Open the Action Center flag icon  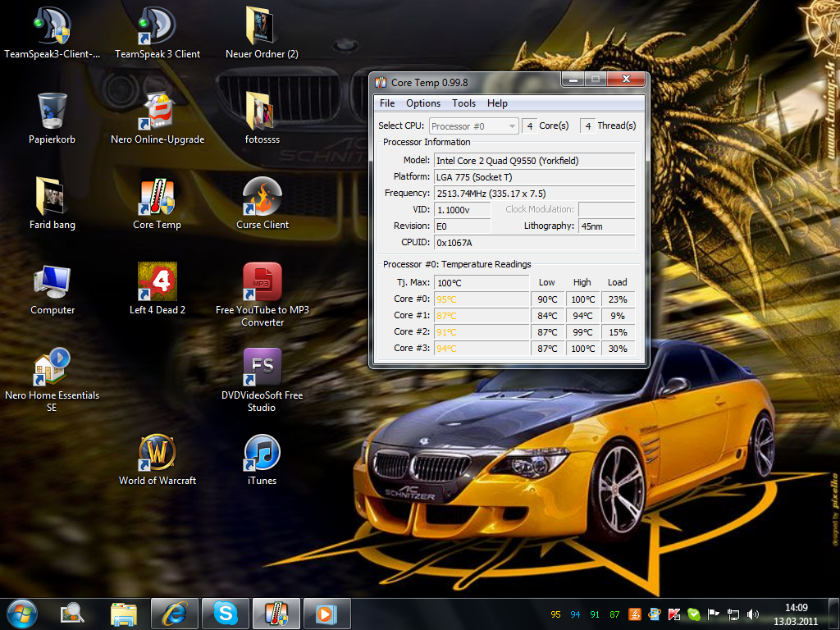(x=713, y=614)
